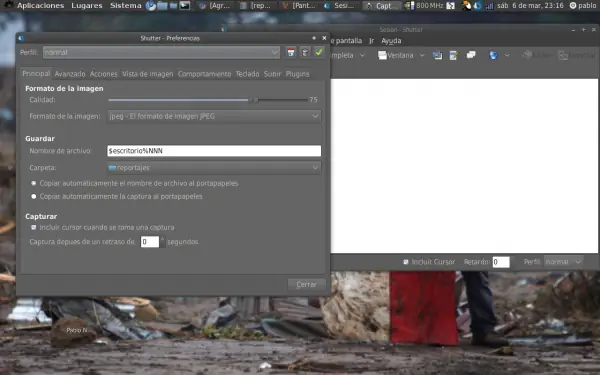Switch to the [Agr... taskbar window
600x375 pixels.
coord(215,6)
